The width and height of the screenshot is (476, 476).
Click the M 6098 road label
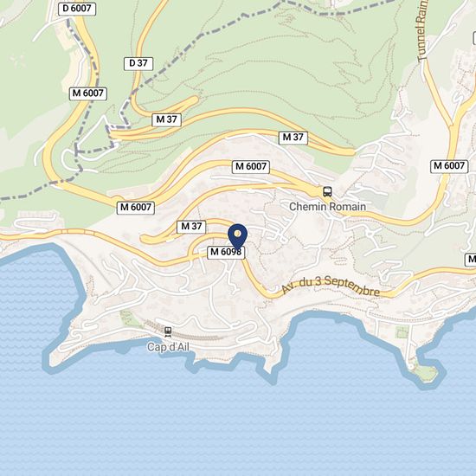tap(226, 252)
